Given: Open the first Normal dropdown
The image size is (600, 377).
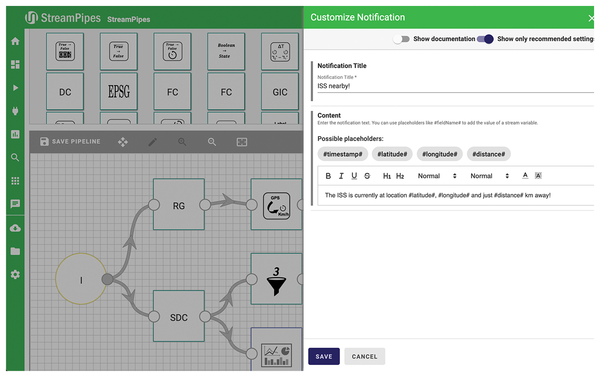Looking at the screenshot, I should click(x=437, y=176).
